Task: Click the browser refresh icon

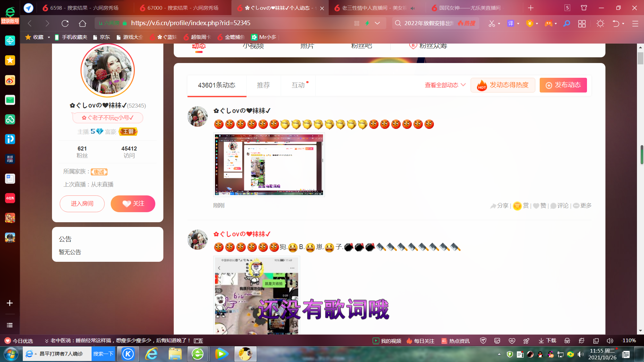Action: click(65, 23)
